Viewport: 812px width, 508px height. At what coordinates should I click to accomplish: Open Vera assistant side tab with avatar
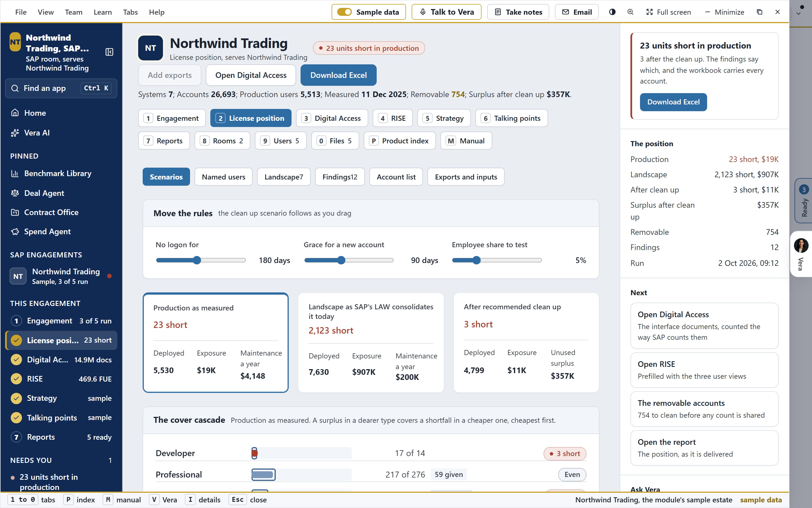pos(801,254)
